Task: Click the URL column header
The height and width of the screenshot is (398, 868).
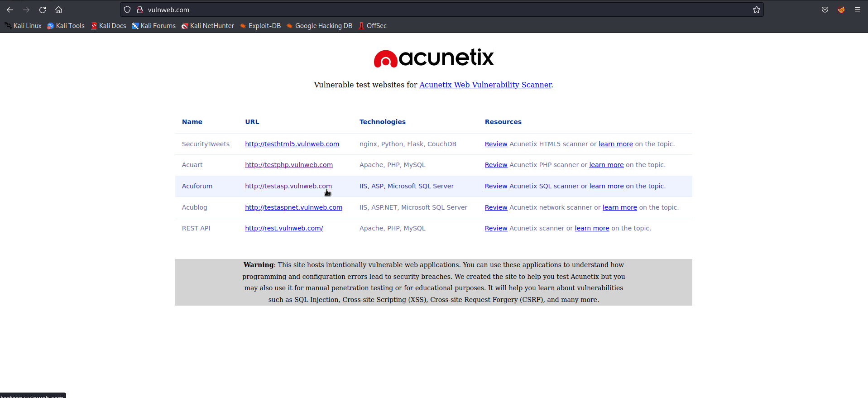Action: (x=252, y=122)
